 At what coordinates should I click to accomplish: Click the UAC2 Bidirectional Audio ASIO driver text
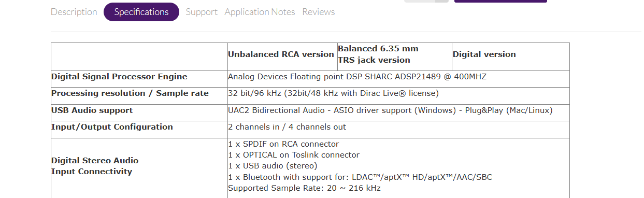[x=390, y=110]
